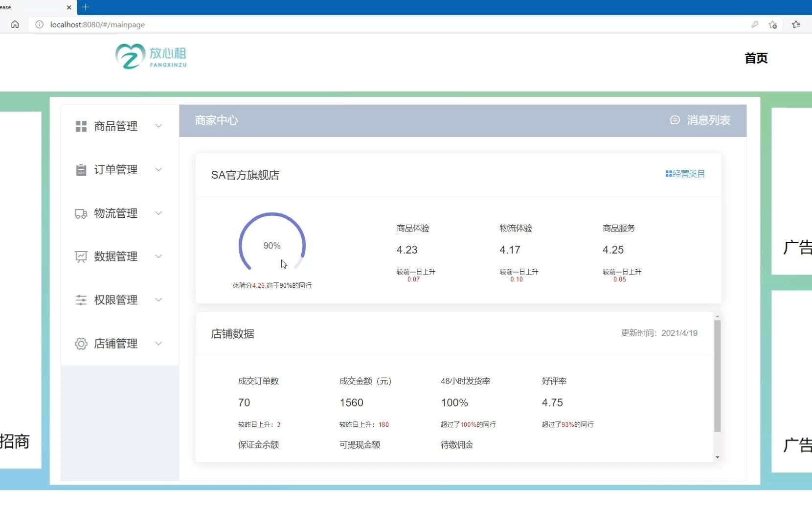Click the 超过了93%的同行 text
812x508 pixels.
(567, 425)
